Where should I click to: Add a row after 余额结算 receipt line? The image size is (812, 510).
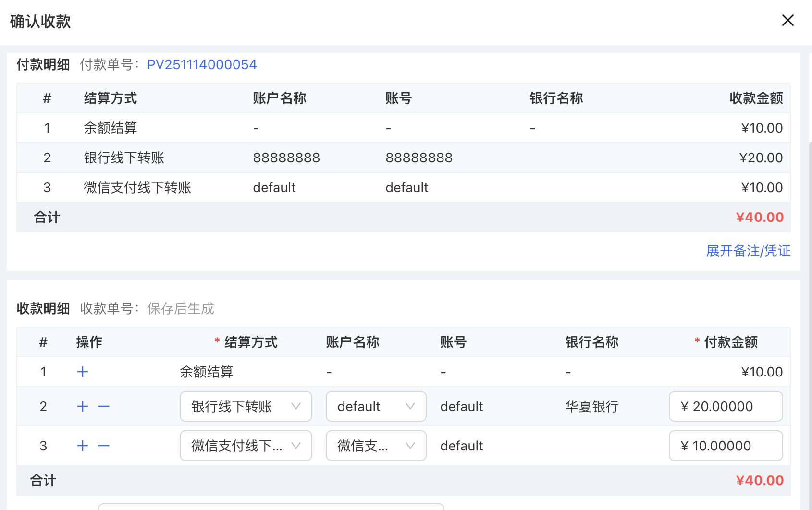83,372
